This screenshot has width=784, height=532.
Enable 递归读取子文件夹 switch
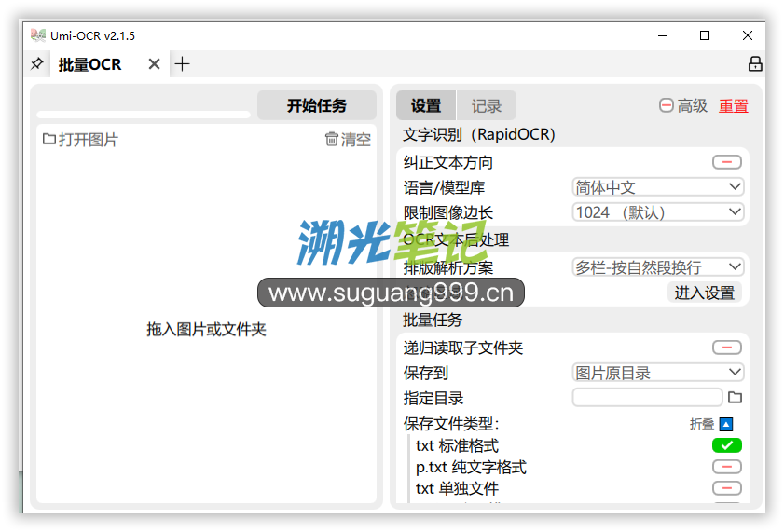tap(727, 348)
